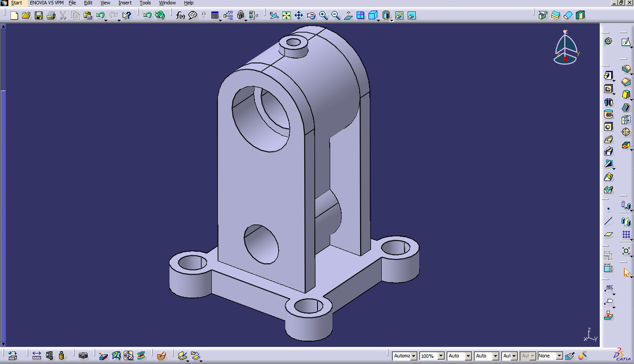Click the left vertical scrollbar

[3, 184]
